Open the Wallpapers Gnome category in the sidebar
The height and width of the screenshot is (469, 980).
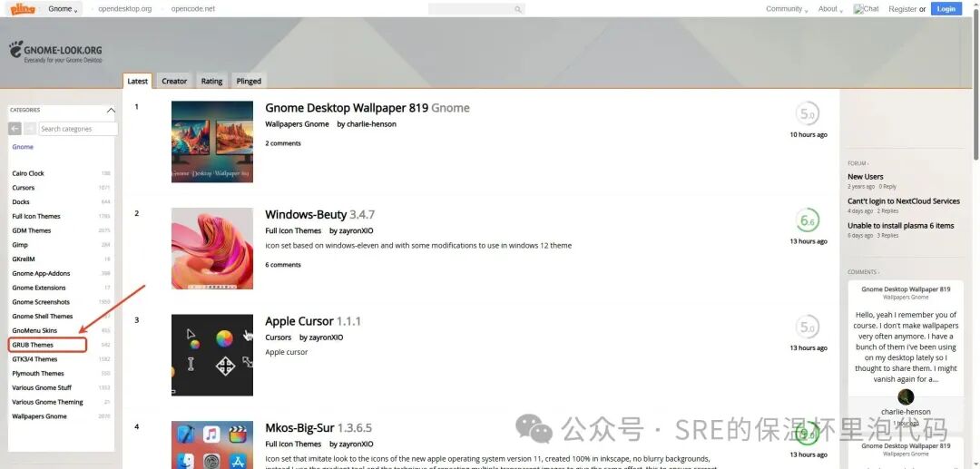[39, 416]
